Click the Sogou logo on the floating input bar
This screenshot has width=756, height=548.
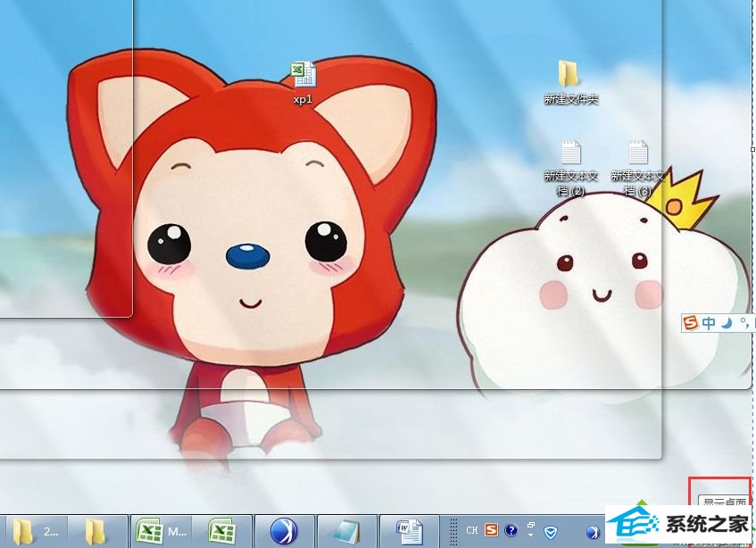(691, 323)
